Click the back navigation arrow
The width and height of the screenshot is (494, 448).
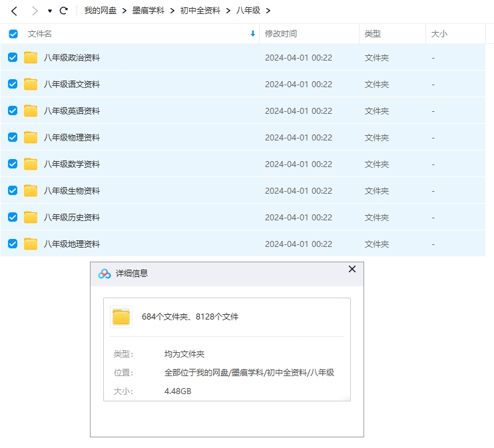pos(14,11)
